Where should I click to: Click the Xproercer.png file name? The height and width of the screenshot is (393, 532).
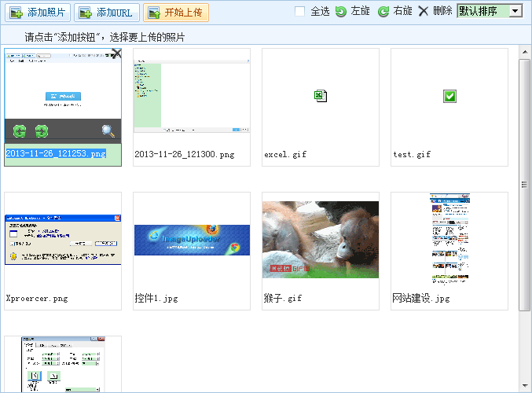[37, 299]
